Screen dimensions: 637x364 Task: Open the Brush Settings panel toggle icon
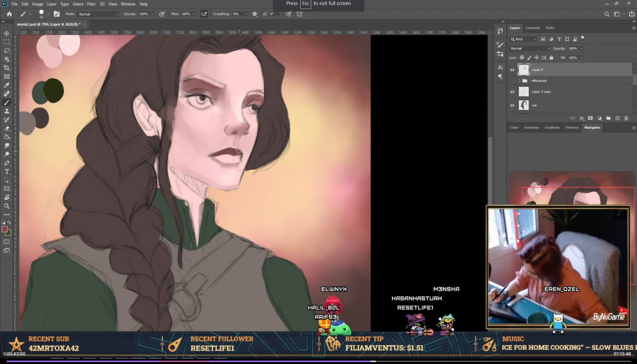pos(56,14)
